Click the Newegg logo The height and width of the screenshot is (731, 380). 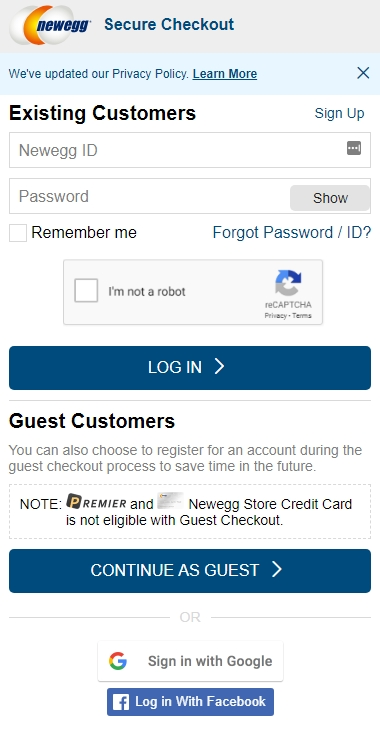[50, 25]
